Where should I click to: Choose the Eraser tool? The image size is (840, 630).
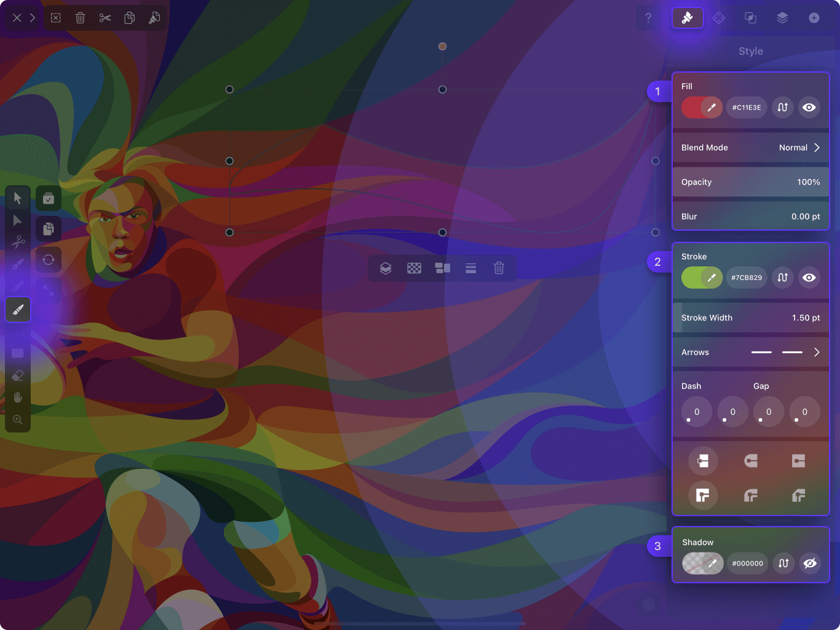tap(18, 375)
